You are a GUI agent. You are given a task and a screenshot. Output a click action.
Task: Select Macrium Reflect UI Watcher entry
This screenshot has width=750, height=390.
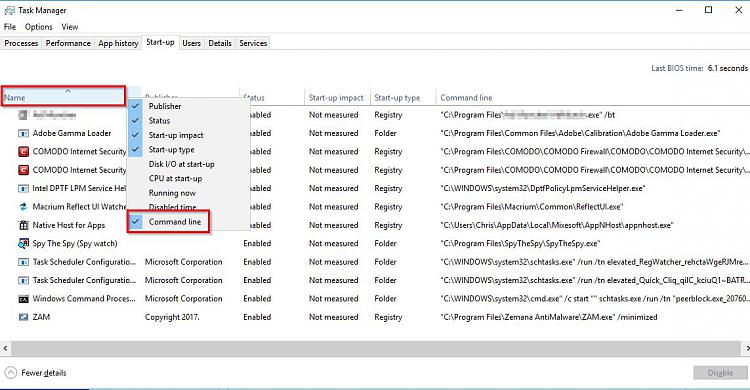(79, 207)
